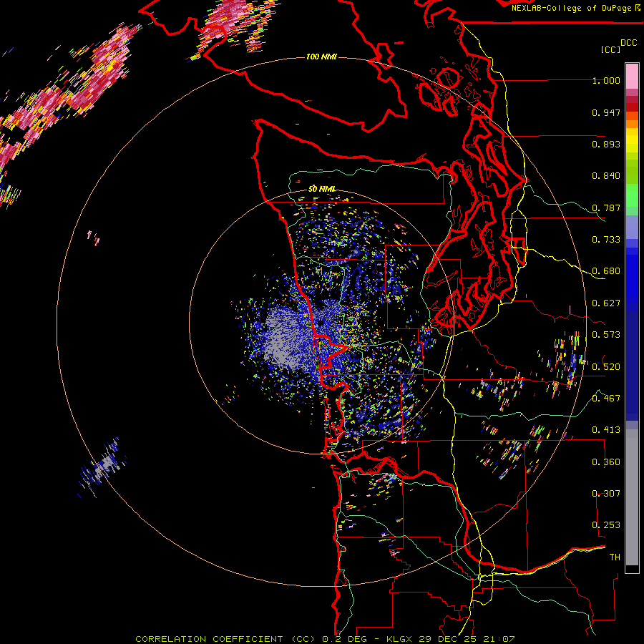Image resolution: width=644 pixels, height=644 pixels.
Task: Click the Correlation Coefficient caption at bottom
Action: [325, 639]
